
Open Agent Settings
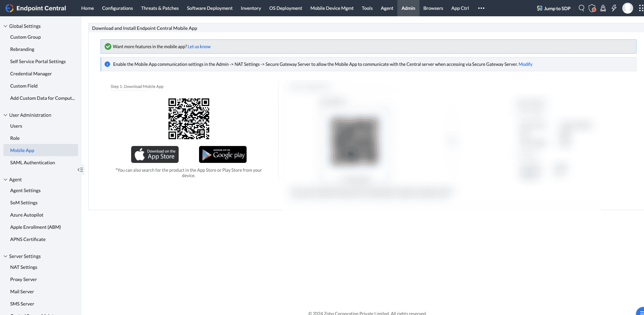[25, 190]
